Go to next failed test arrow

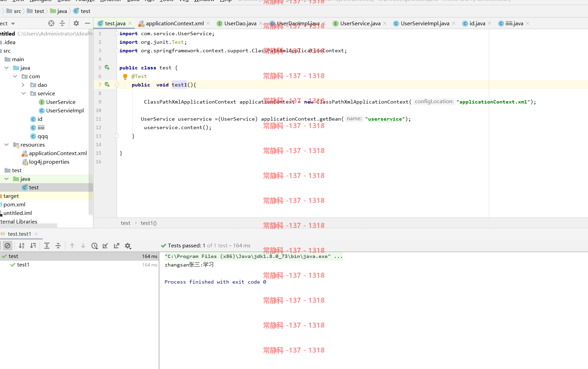(83, 246)
